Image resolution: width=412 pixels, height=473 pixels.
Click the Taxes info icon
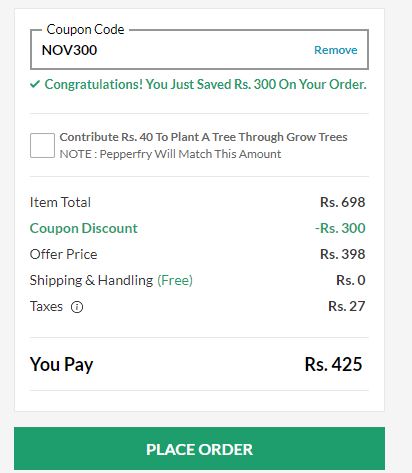coord(77,307)
